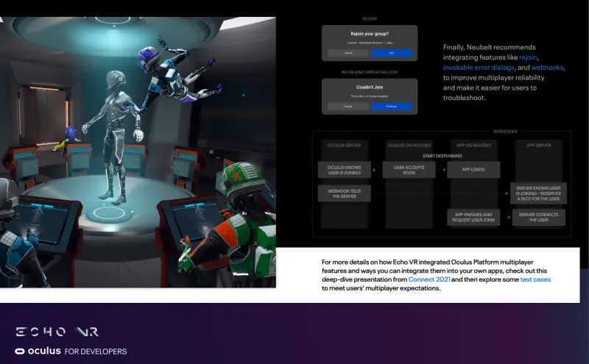This screenshot has height=364, width=589.
Task: Click Cancel in the "Couldn't Join" dialog
Action: pyautogui.click(x=348, y=106)
